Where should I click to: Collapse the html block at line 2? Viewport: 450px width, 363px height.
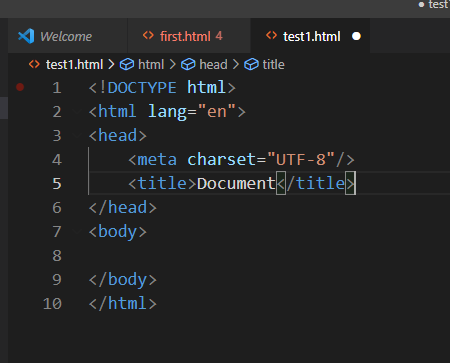coord(77,111)
